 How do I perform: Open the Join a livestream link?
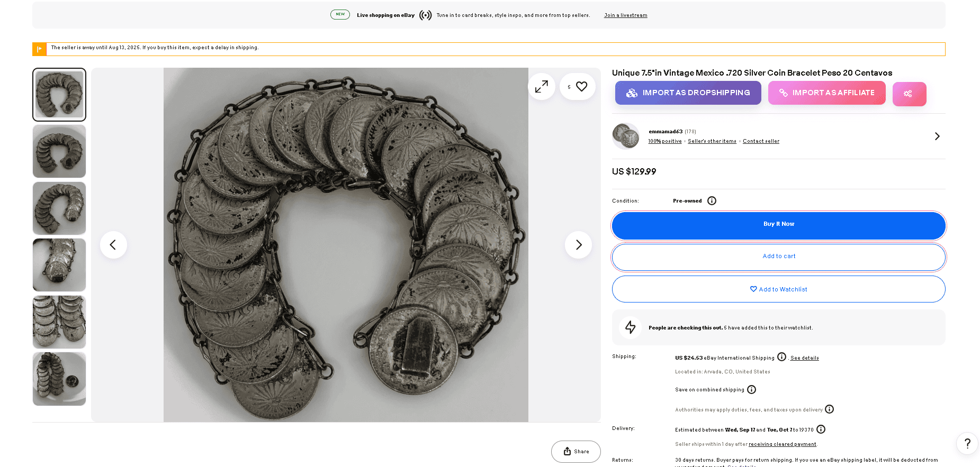click(x=625, y=15)
